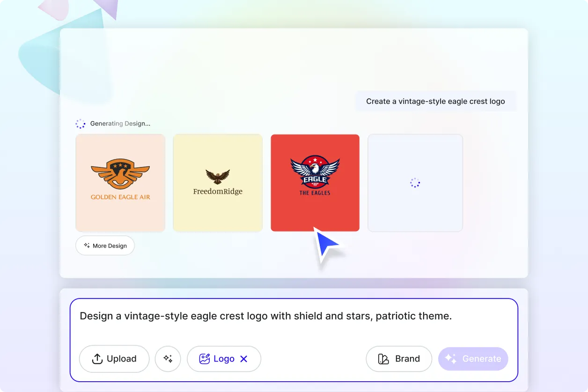The image size is (588, 392).
Task: Click the chat message 'Create a vintage-style eagle crest logo'
Action: [435, 101]
